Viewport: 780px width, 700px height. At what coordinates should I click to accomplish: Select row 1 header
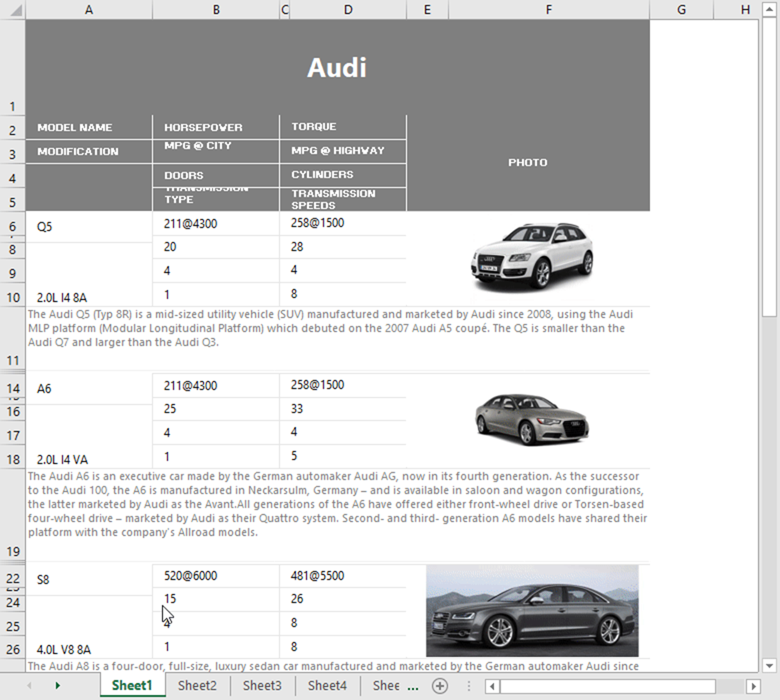tap(13, 67)
